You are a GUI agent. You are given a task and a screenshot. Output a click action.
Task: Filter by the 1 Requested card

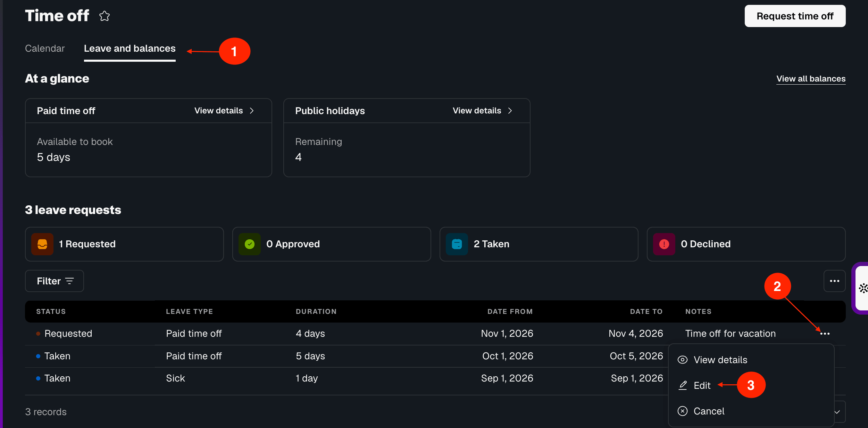pyautogui.click(x=124, y=244)
